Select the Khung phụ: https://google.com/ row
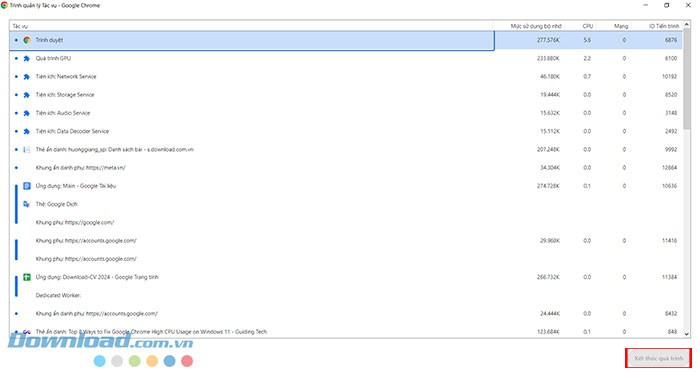700x372 pixels. point(346,222)
